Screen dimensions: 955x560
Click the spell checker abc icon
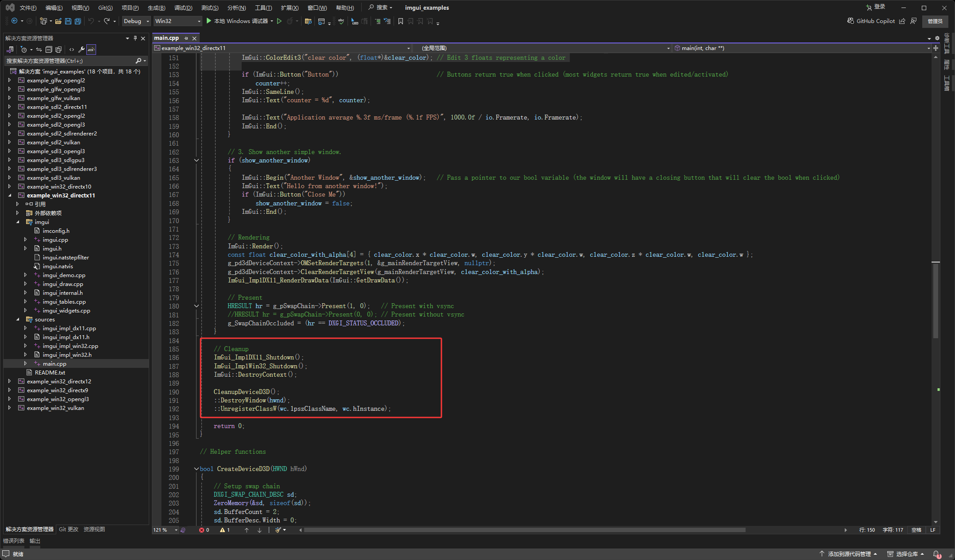(341, 21)
